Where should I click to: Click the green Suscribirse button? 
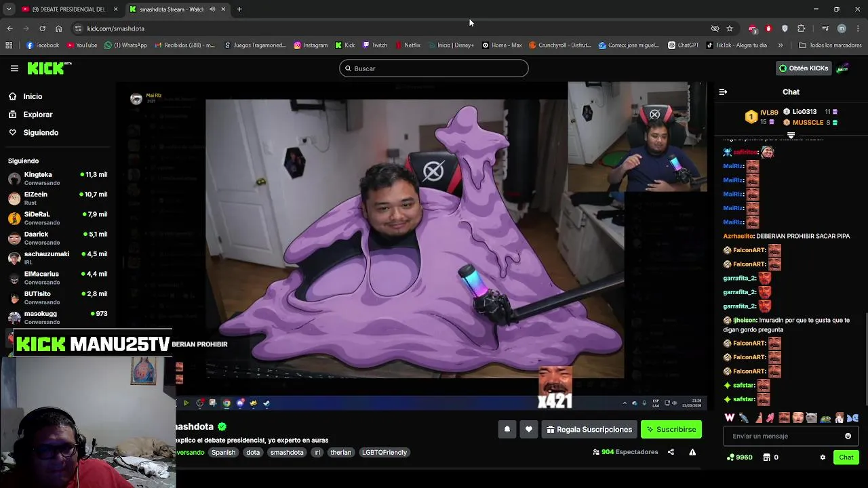point(671,429)
